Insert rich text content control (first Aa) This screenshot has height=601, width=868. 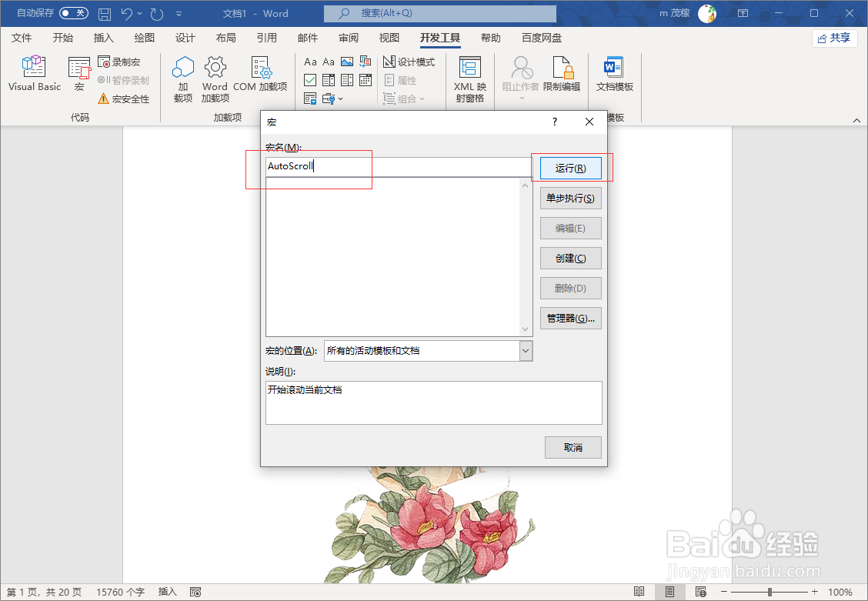310,62
